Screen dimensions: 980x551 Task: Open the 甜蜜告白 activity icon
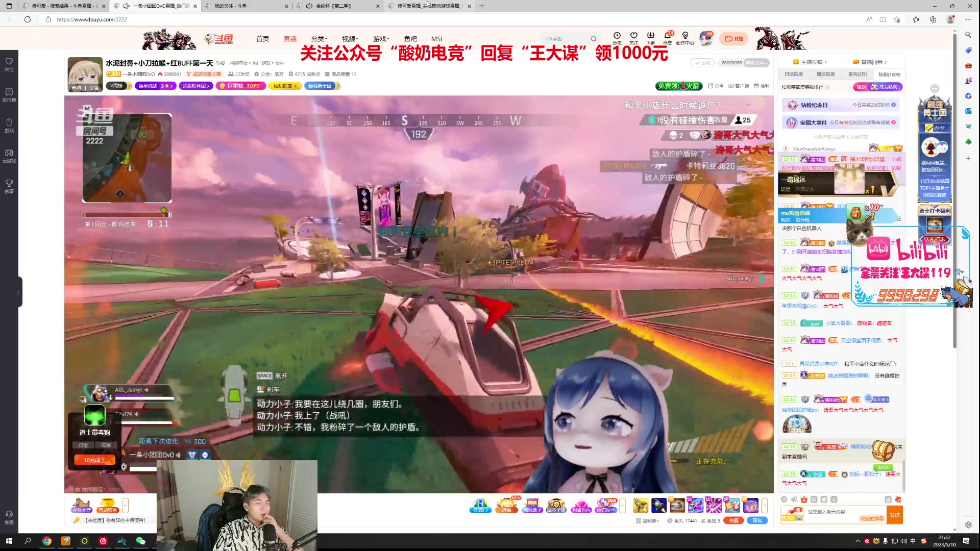coord(581,505)
